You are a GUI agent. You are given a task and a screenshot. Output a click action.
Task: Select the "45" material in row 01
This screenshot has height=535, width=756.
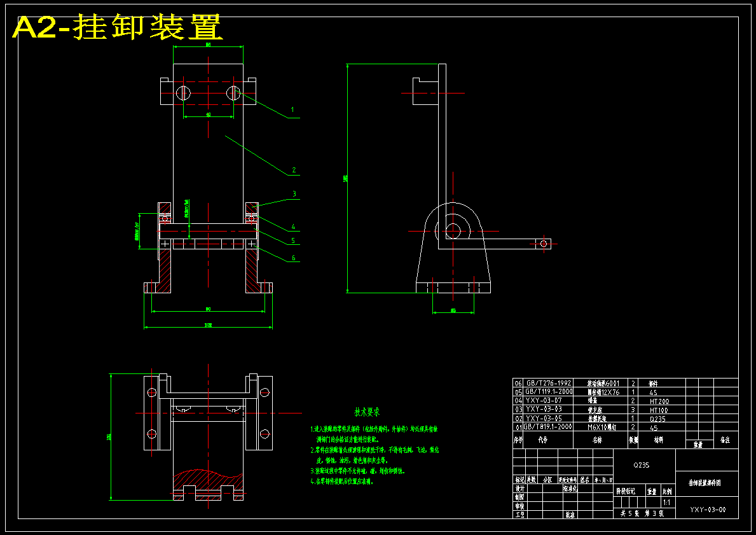point(653,428)
